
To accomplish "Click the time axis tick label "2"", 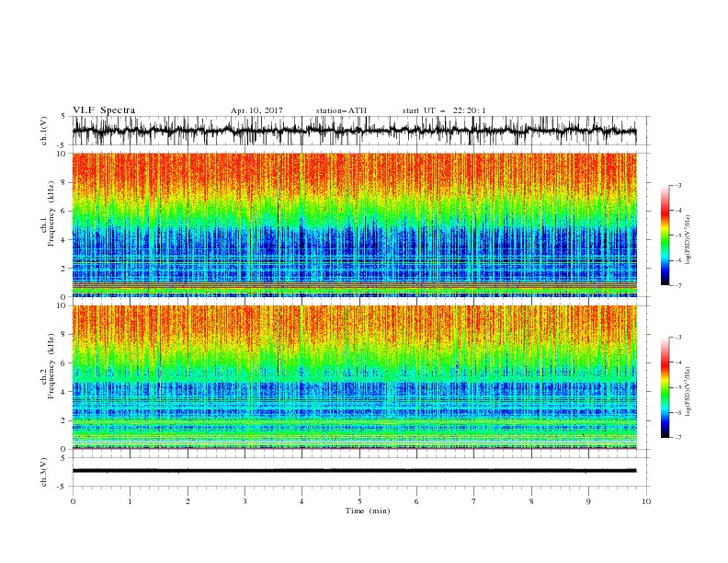I will point(188,501).
